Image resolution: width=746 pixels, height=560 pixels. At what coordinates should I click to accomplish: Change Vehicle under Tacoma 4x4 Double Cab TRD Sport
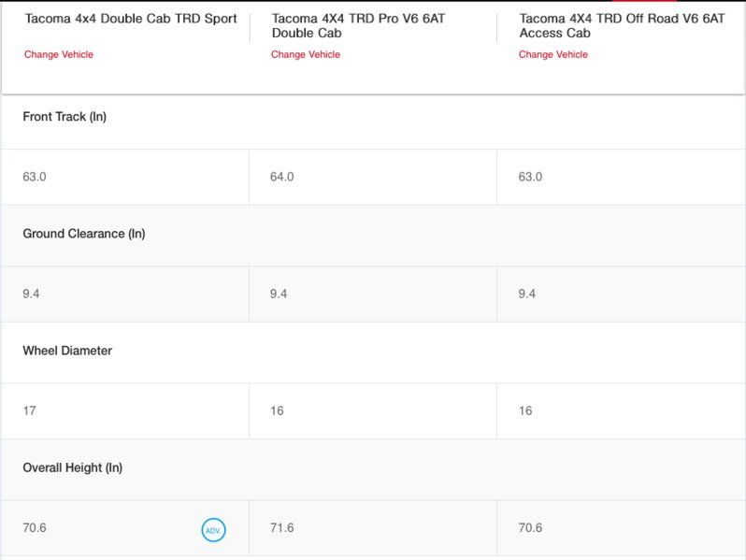[59, 55]
